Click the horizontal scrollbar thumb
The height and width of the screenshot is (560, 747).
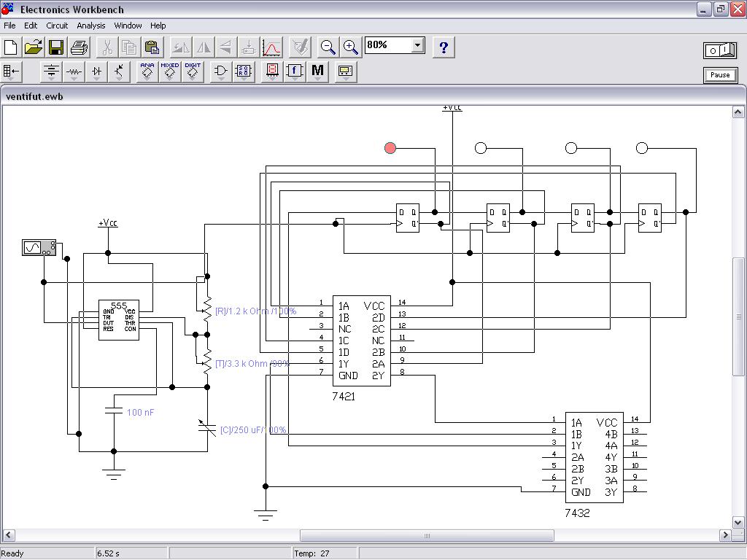(427, 535)
